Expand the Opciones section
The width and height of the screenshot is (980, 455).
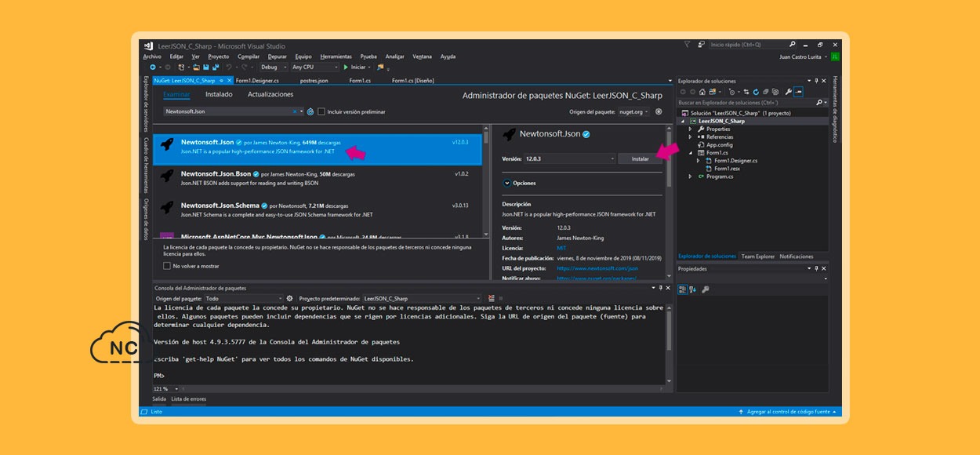(506, 183)
